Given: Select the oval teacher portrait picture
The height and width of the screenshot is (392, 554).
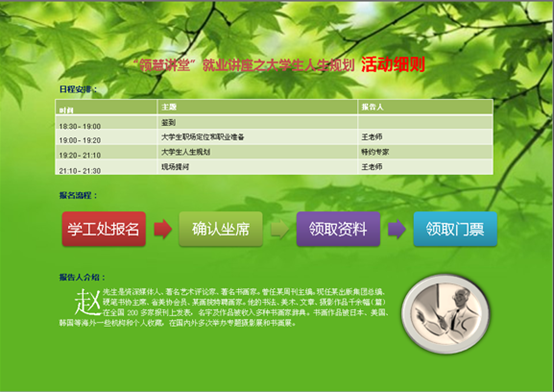Looking at the screenshot, I should (x=446, y=314).
